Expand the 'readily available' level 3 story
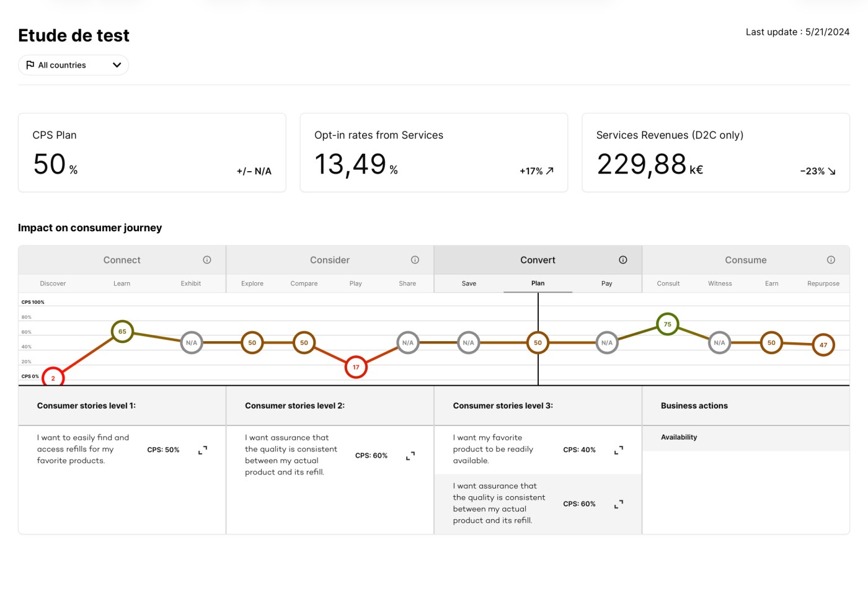868x591 pixels. pos(618,450)
